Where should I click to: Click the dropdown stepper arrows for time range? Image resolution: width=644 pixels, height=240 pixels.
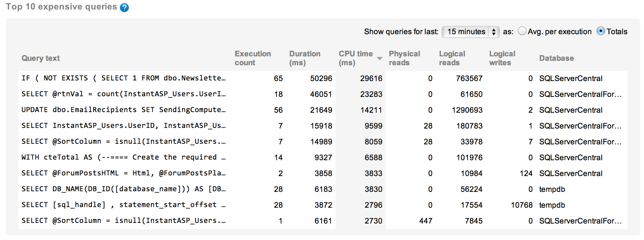[x=494, y=32]
